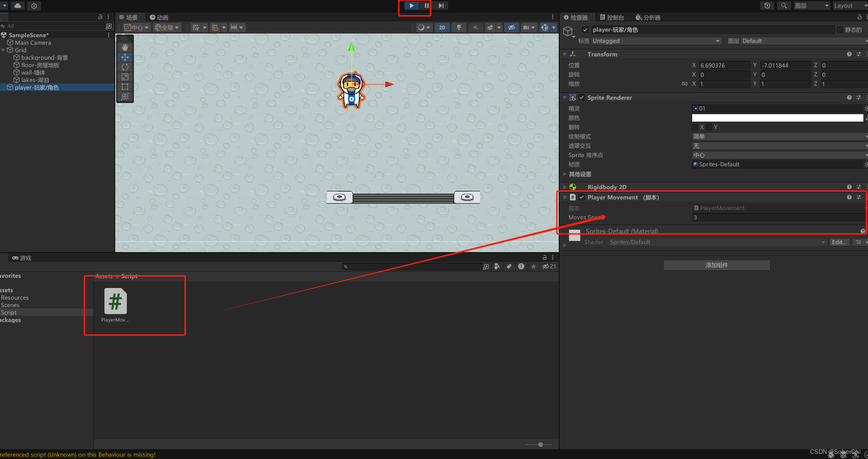Viewport: 868px width, 459px height.
Task: Filter by import log type icon
Action: tap(521, 267)
